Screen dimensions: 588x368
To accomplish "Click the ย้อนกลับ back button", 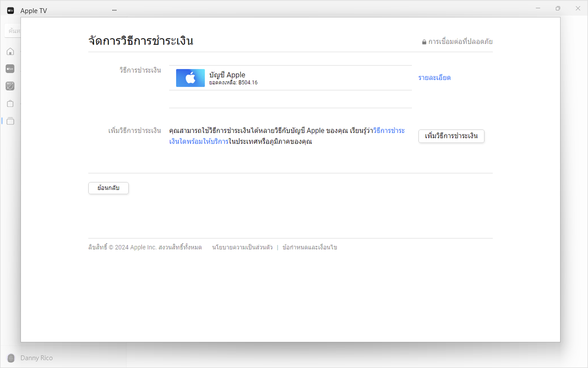I will tap(108, 188).
